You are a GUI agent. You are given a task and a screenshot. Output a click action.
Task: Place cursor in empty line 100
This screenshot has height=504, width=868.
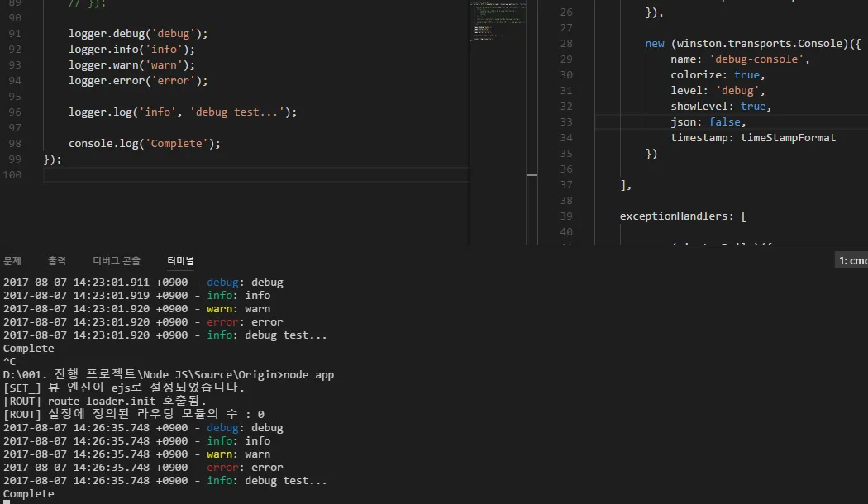(x=256, y=175)
